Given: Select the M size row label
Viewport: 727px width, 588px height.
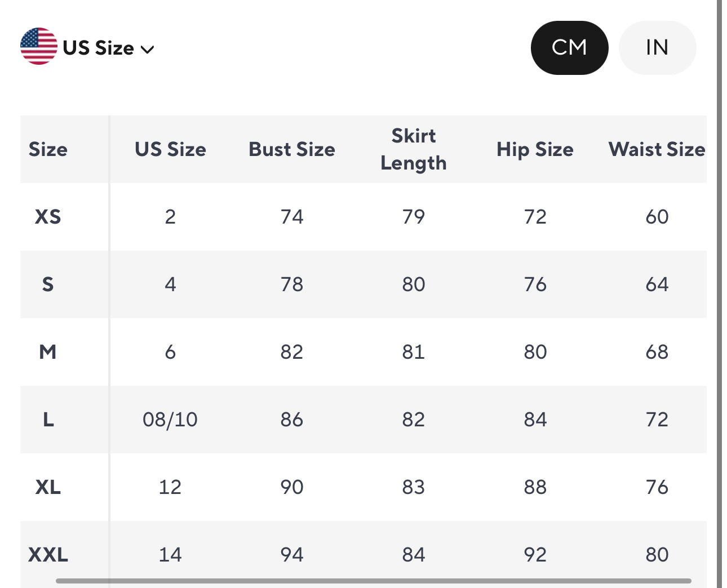Looking at the screenshot, I should 48,352.
